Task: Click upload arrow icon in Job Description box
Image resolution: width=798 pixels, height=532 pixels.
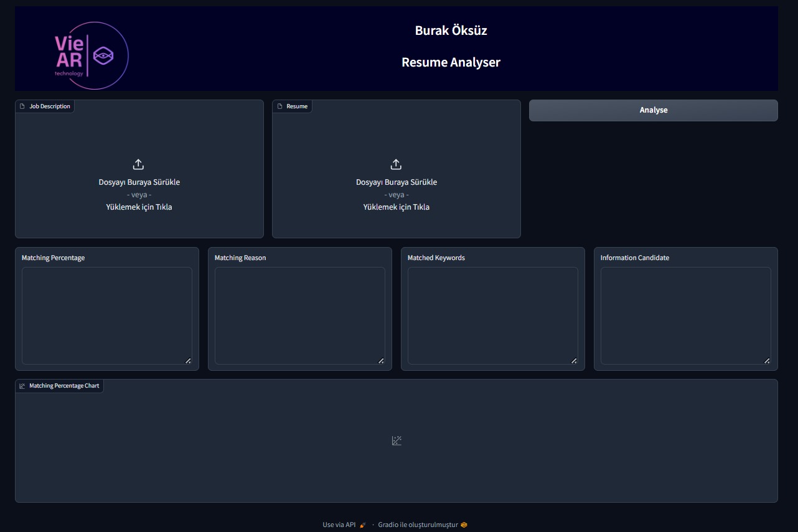Action: [139, 164]
